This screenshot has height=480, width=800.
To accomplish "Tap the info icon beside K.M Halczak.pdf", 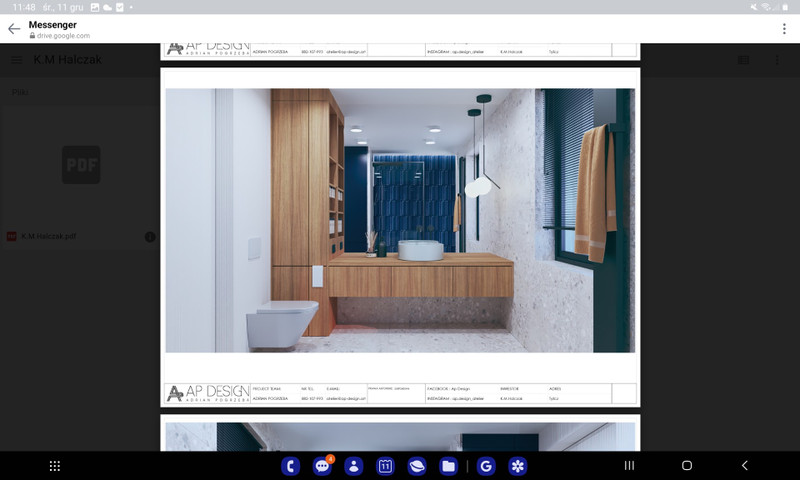I will (x=150, y=237).
